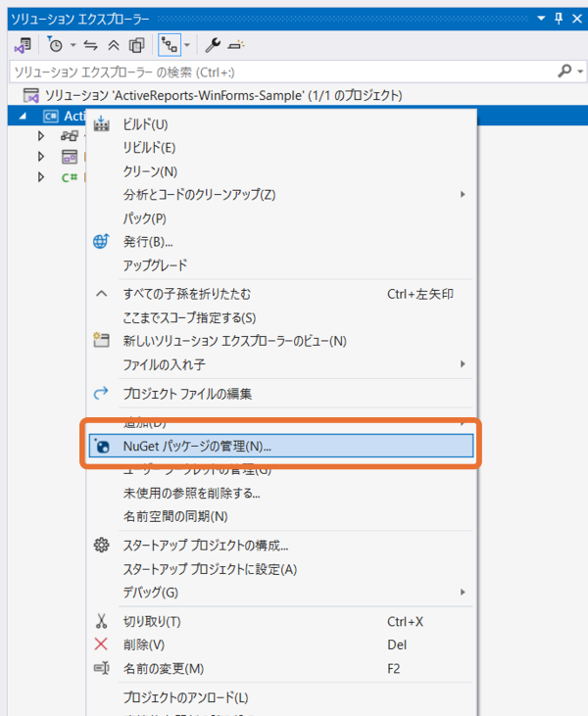Click the form file icon in tree
Screen dimensions: 588x716
(x=70, y=157)
